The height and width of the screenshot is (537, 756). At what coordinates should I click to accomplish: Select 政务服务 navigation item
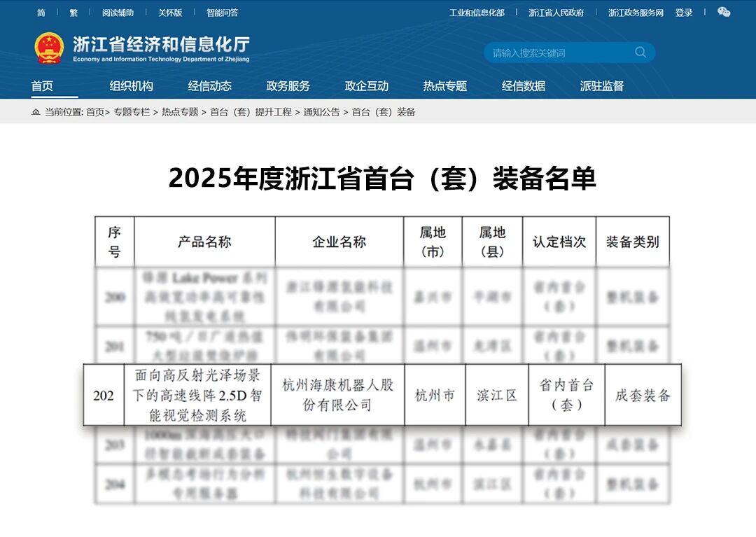coord(288,86)
